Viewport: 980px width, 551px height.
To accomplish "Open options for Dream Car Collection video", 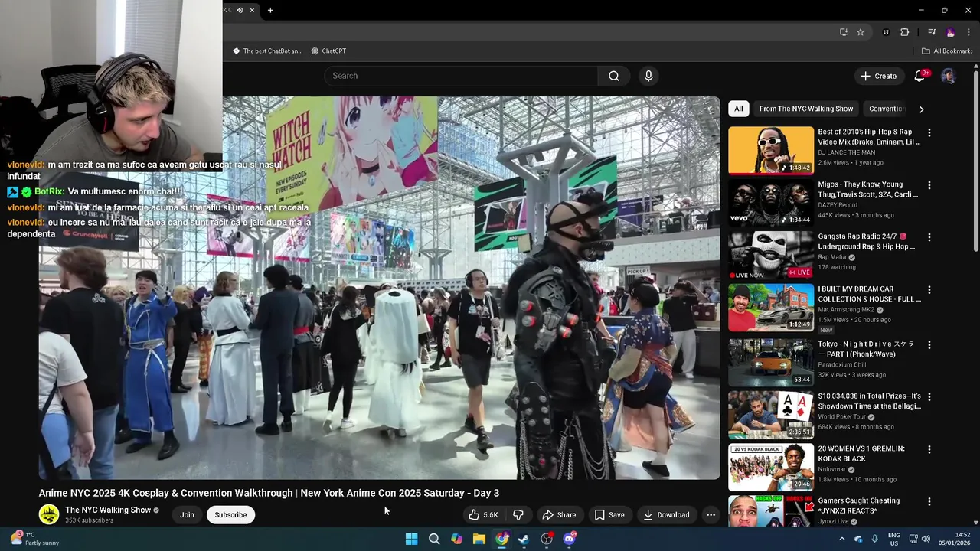I will (x=929, y=290).
